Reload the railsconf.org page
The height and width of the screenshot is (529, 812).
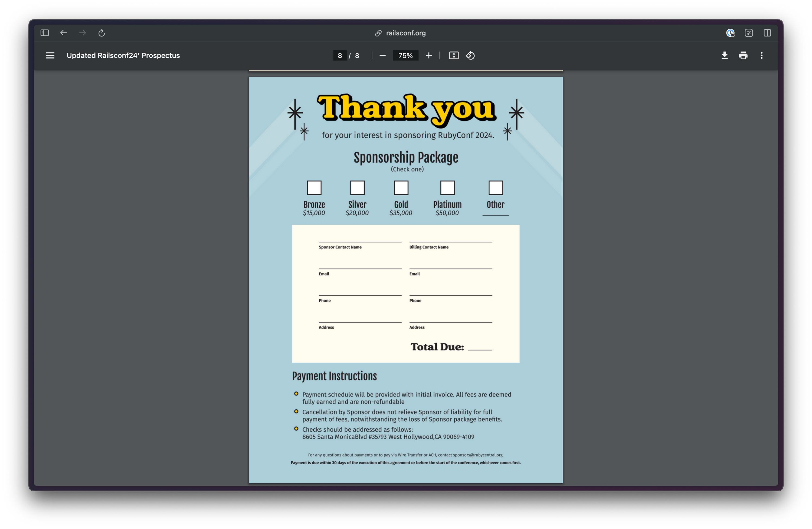pos(101,33)
